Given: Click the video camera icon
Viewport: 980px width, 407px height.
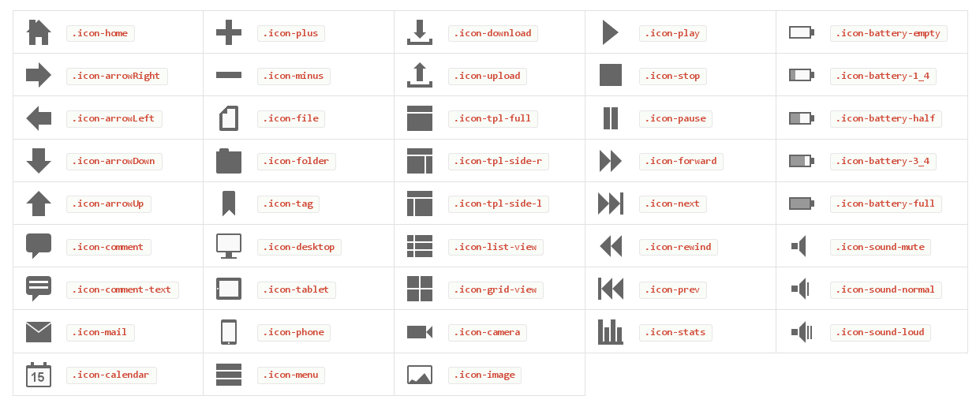Looking at the screenshot, I should (x=420, y=332).
